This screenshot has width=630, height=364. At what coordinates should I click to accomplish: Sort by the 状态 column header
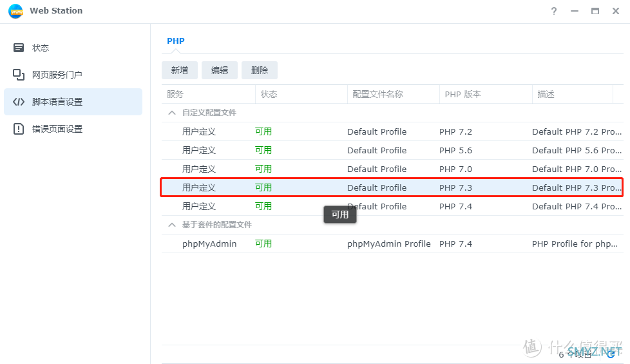301,95
